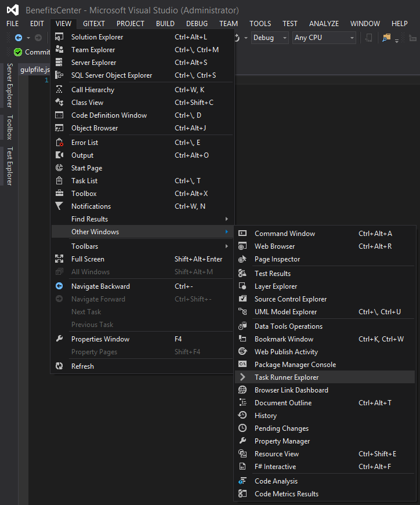The image size is (420, 505).
Task: Click the Find in Files toolbar icon
Action: (x=386, y=38)
